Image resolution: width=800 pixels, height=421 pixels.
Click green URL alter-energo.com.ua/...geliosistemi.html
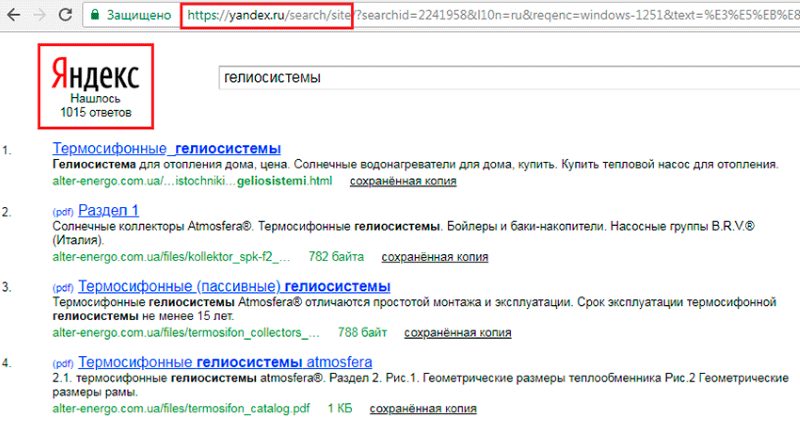click(x=192, y=181)
